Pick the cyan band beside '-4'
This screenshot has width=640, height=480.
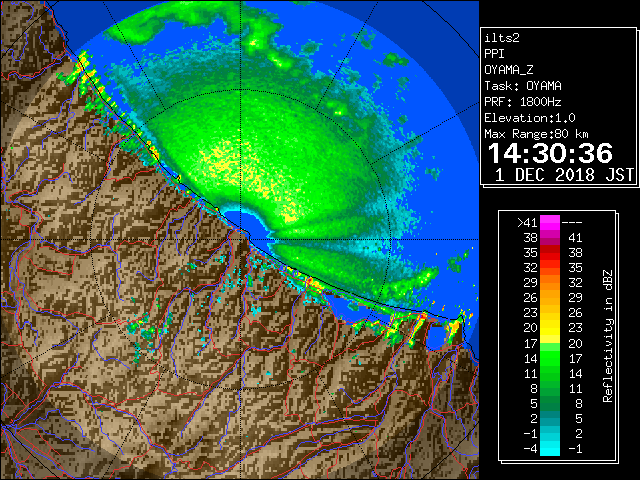pyautogui.click(x=550, y=448)
